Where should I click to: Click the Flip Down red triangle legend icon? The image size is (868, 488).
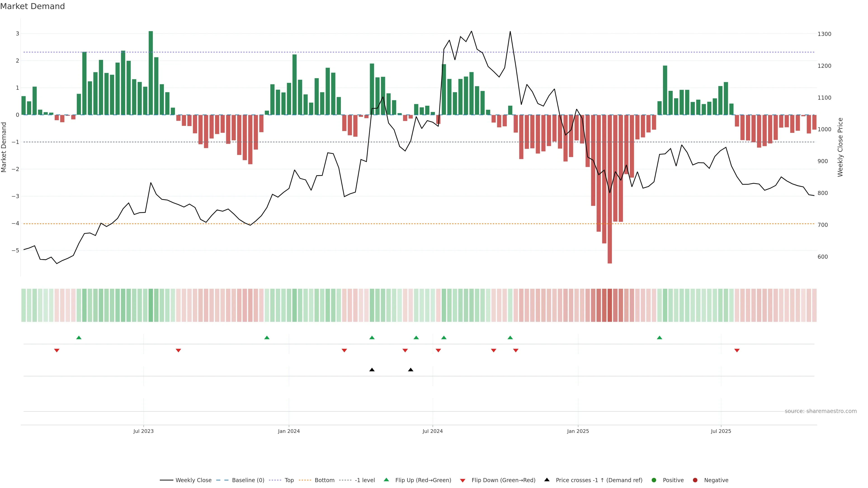click(463, 480)
